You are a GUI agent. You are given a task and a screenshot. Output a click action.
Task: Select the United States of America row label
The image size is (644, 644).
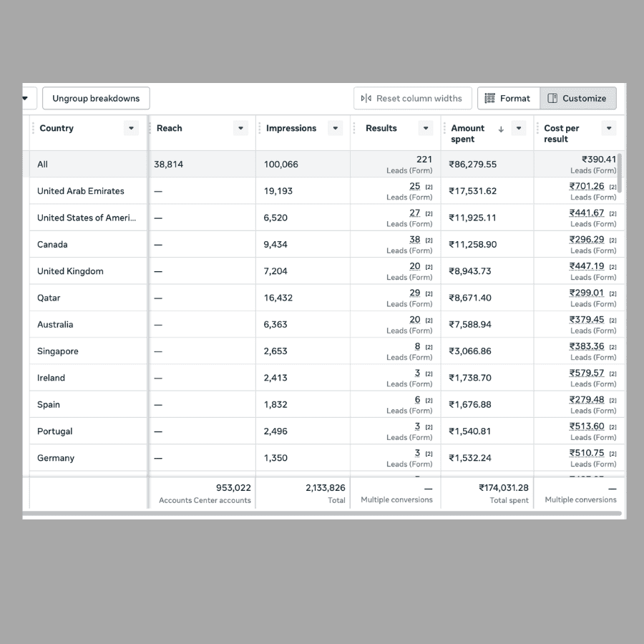pyautogui.click(x=87, y=218)
